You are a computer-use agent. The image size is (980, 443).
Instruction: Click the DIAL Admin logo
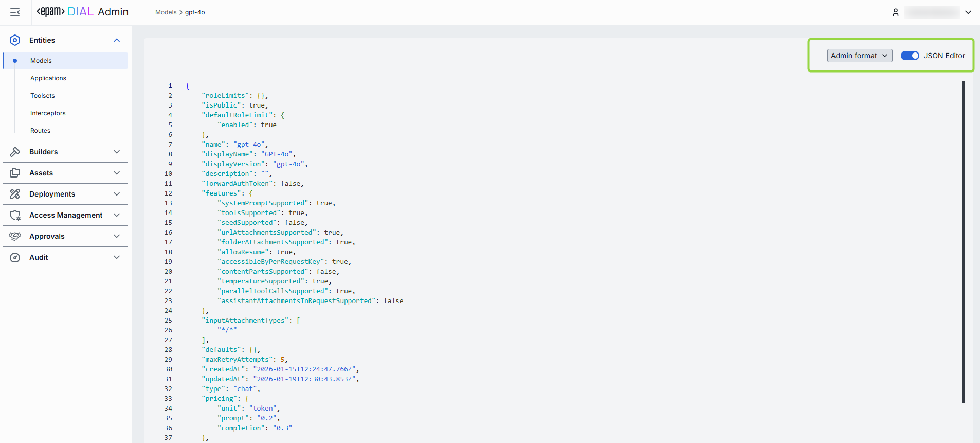[x=82, y=12]
